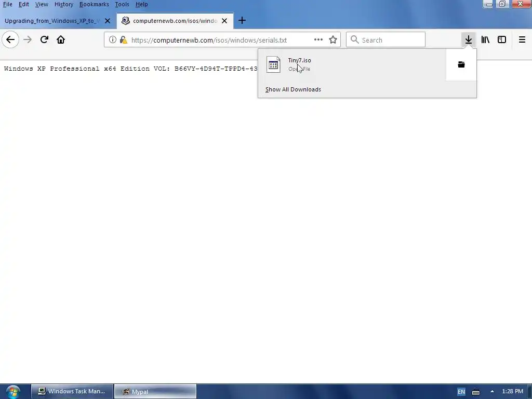Toggle the sidebars button

[502, 39]
